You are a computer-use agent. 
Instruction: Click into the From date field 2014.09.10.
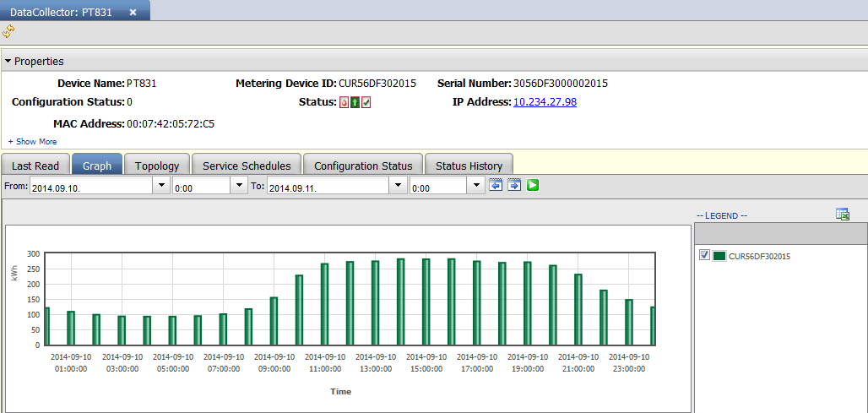coord(91,187)
